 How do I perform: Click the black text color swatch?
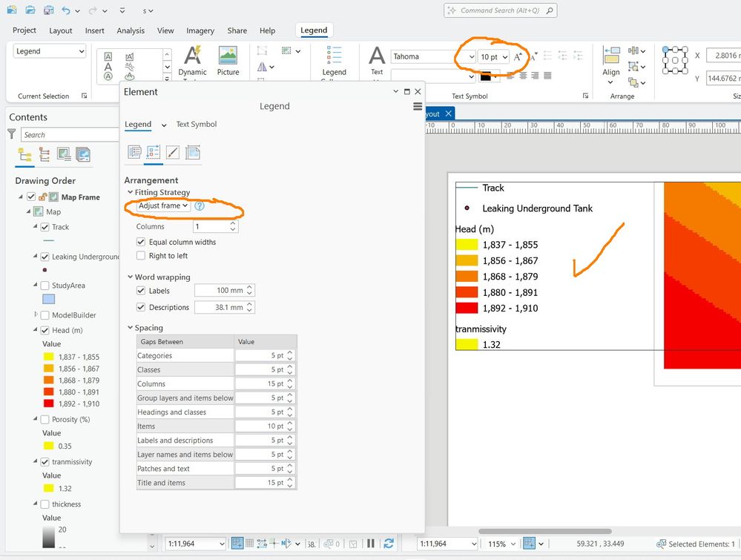(x=485, y=76)
